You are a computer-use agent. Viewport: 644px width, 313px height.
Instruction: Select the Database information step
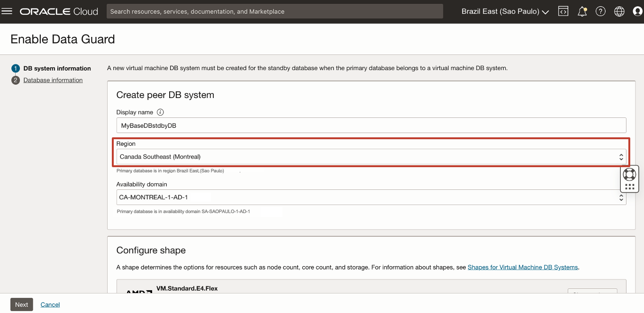53,80
